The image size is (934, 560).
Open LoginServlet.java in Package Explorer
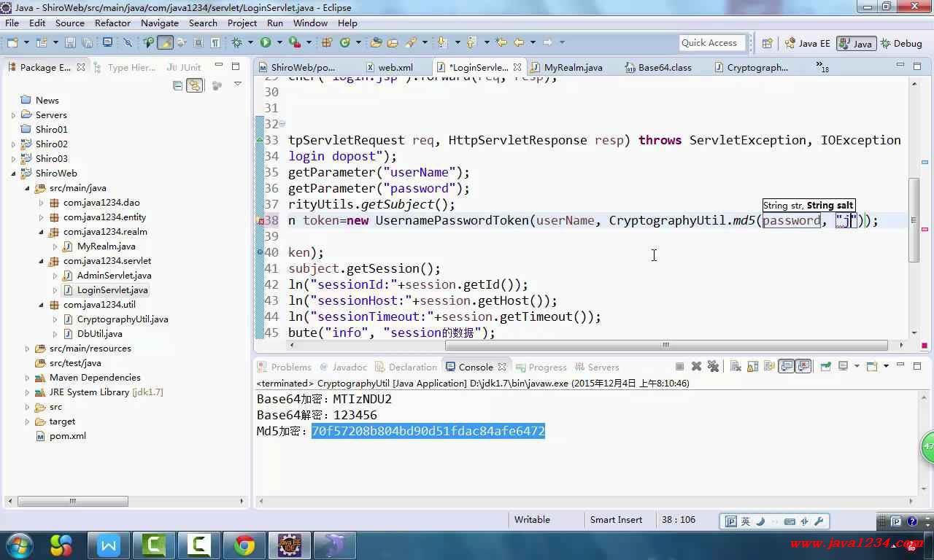(x=112, y=290)
